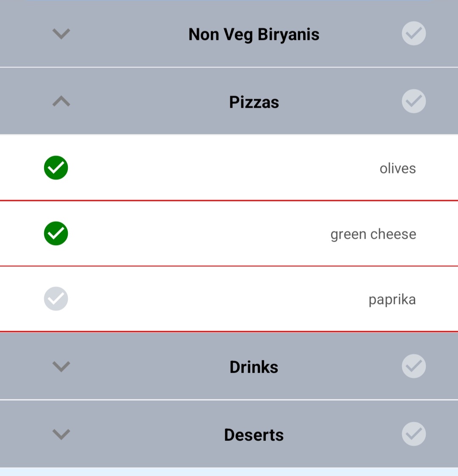The image size is (458, 476).
Task: Expand the Deserts section chevron
Action: point(61,434)
